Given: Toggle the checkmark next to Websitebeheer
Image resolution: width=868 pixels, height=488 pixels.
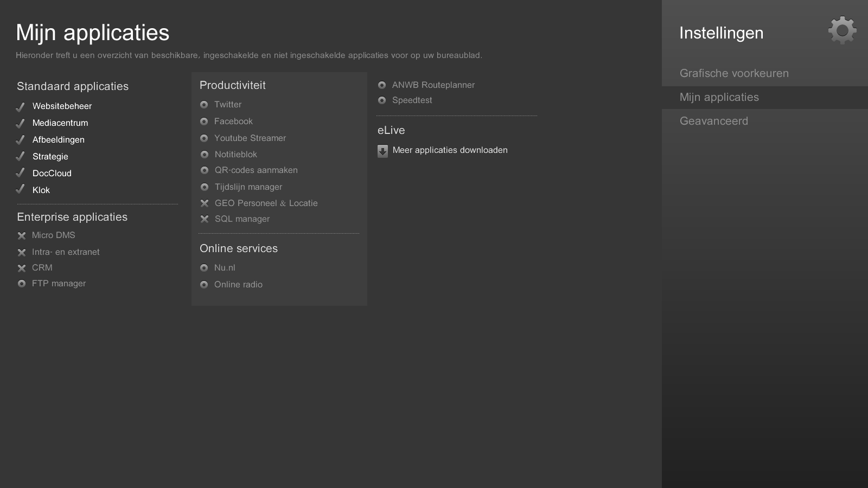Looking at the screenshot, I should coord(20,106).
